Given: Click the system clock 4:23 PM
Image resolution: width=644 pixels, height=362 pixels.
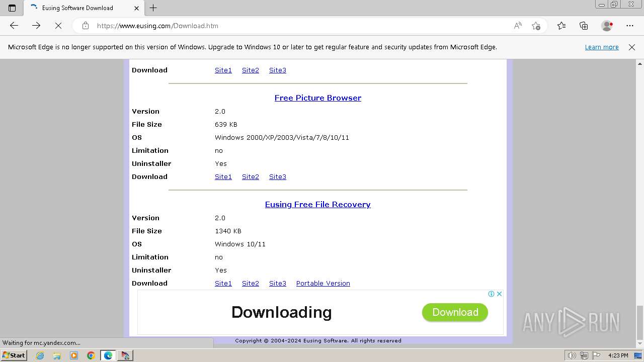Looking at the screenshot, I should pyautogui.click(x=618, y=355).
